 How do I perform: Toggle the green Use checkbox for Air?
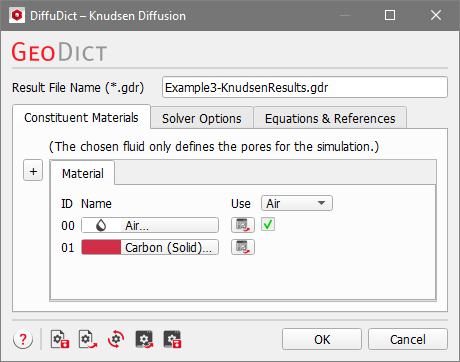(268, 225)
